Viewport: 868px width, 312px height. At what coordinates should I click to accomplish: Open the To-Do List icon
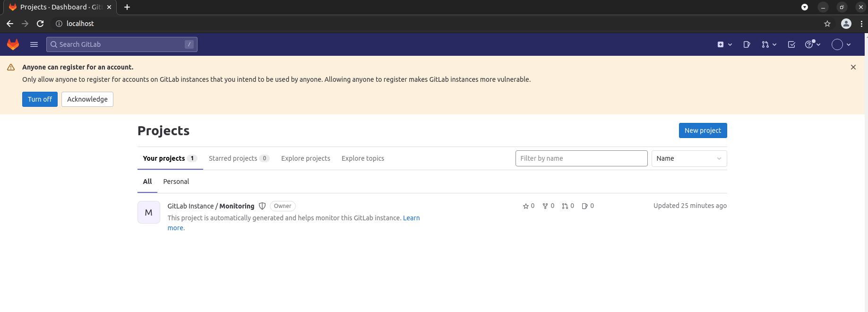(791, 44)
